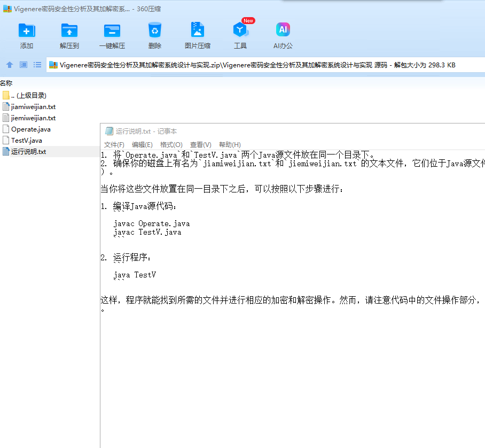
Task: Click the line starting '当你将这些文件放置在同一目录下之后'
Action: 222,189
